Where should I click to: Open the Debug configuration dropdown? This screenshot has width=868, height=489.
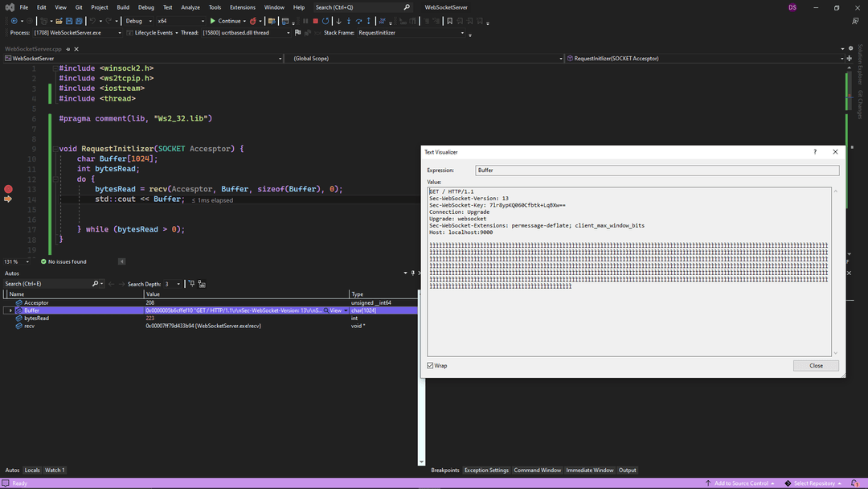tap(138, 21)
